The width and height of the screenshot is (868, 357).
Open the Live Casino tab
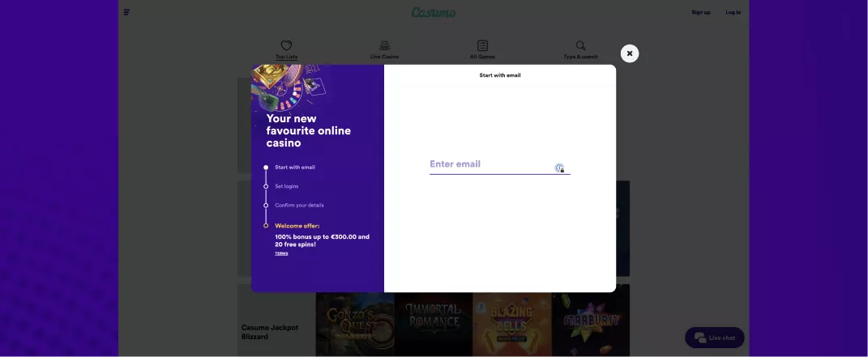click(x=384, y=49)
